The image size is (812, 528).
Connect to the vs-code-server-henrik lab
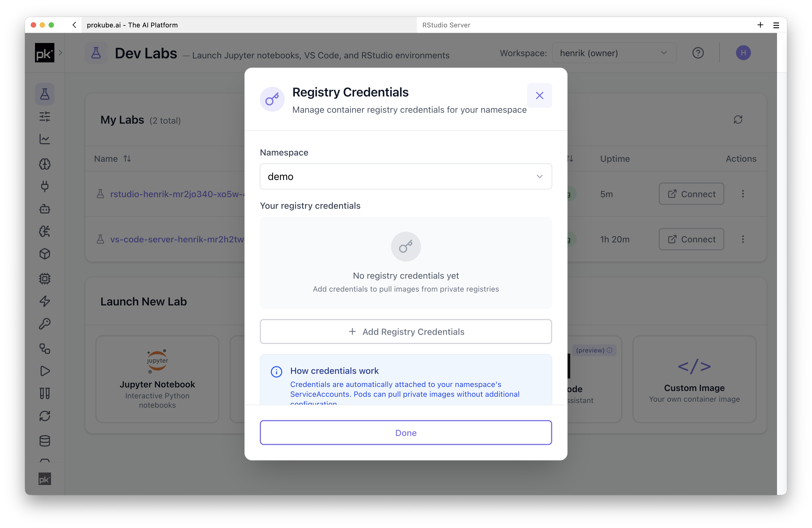(691, 239)
